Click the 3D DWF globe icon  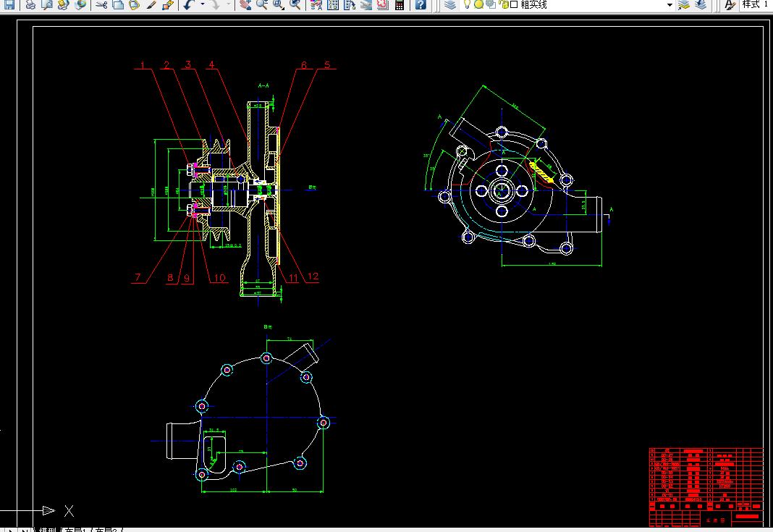80,4
